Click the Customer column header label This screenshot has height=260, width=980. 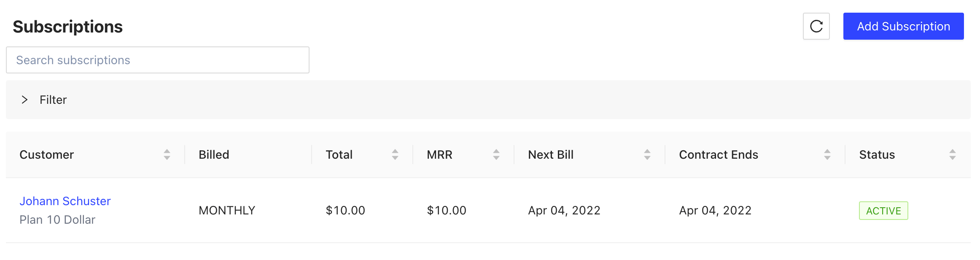46,154
